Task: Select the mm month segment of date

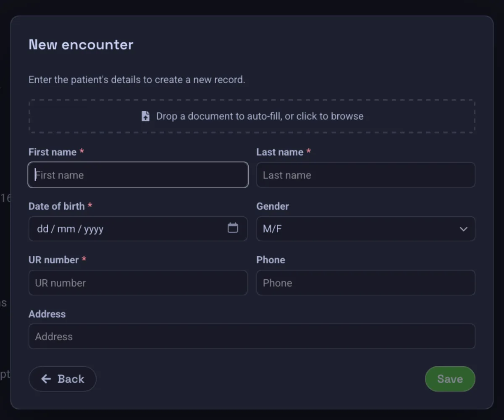Action: pyautogui.click(x=66, y=229)
